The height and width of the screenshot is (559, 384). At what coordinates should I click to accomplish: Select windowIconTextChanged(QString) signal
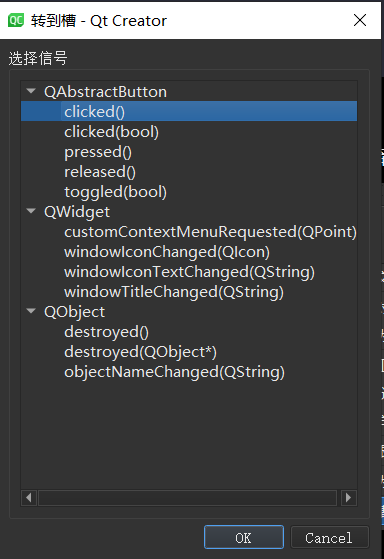pyautogui.click(x=189, y=272)
